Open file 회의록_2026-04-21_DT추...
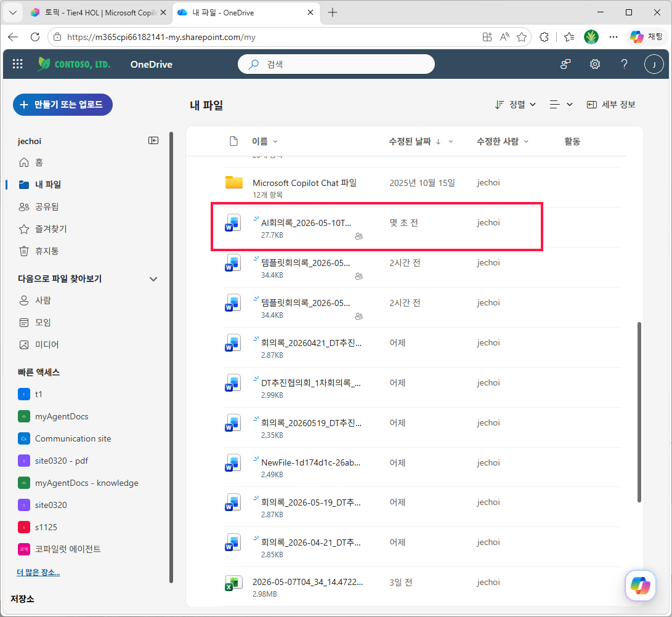Screen dimensions: 672x617 point(310,542)
